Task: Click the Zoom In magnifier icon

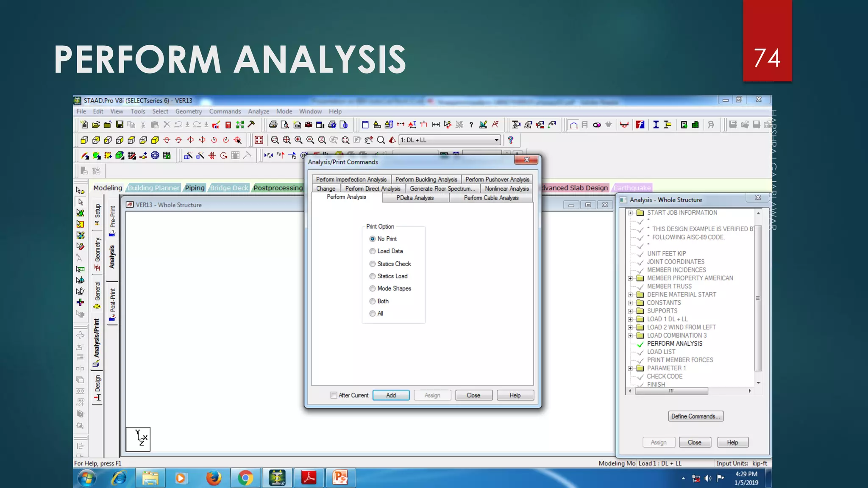Action: click(x=298, y=140)
